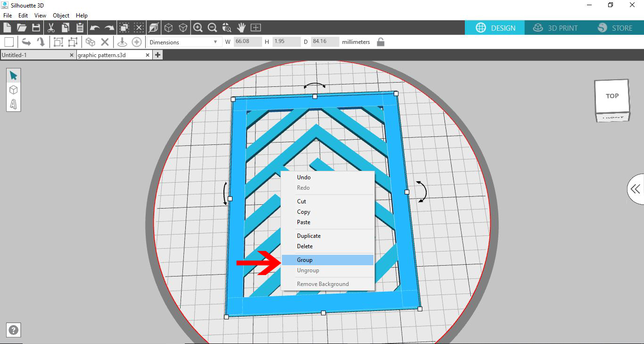Choose Duplicate in the context menu

click(328, 236)
